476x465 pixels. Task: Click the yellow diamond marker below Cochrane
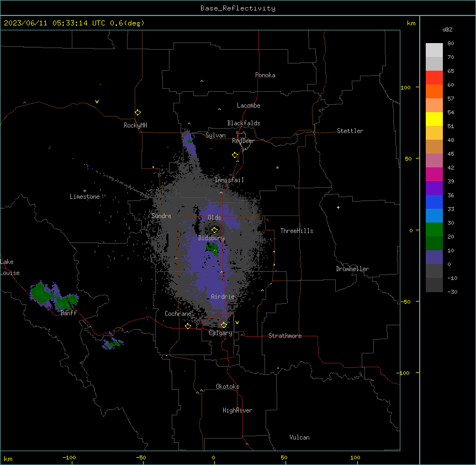coord(188,326)
